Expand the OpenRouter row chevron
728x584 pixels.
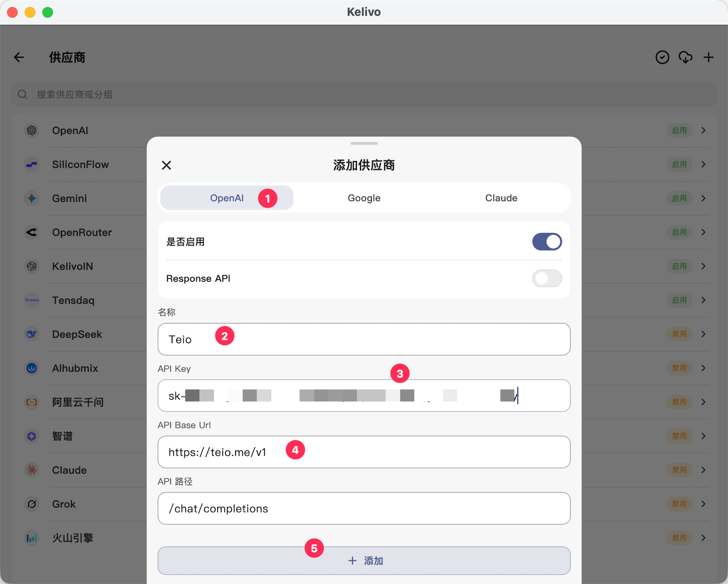(703, 232)
